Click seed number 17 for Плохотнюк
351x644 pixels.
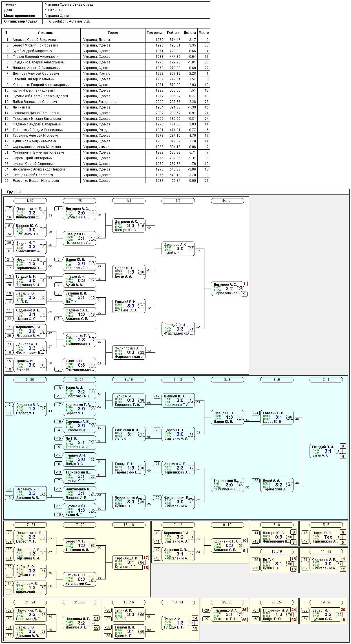coord(9,209)
